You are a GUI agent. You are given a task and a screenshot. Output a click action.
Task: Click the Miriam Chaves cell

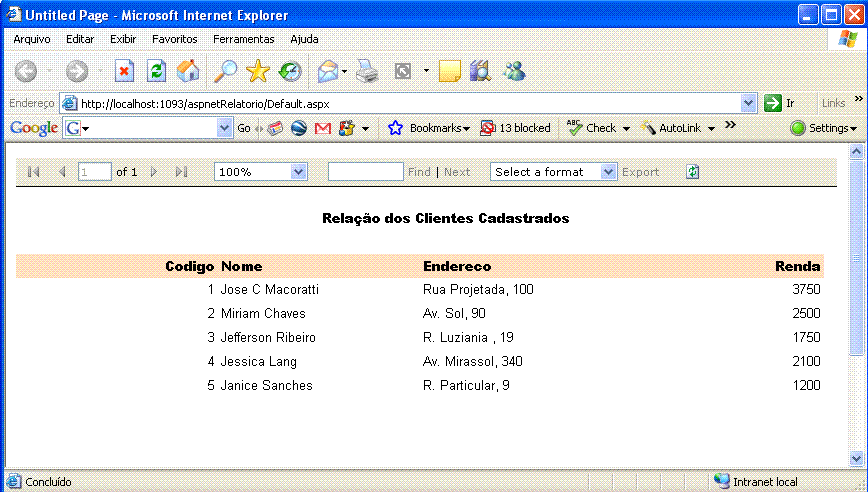(x=263, y=313)
